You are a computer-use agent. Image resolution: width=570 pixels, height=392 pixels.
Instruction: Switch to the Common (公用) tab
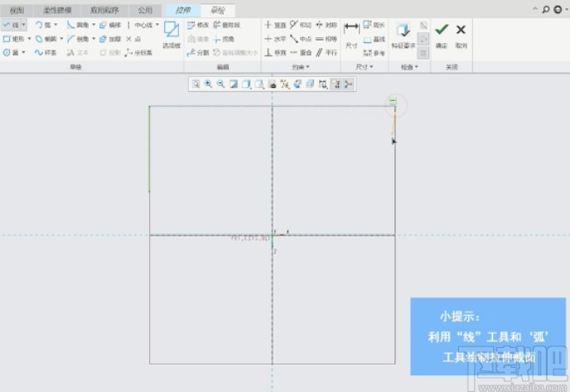(145, 10)
